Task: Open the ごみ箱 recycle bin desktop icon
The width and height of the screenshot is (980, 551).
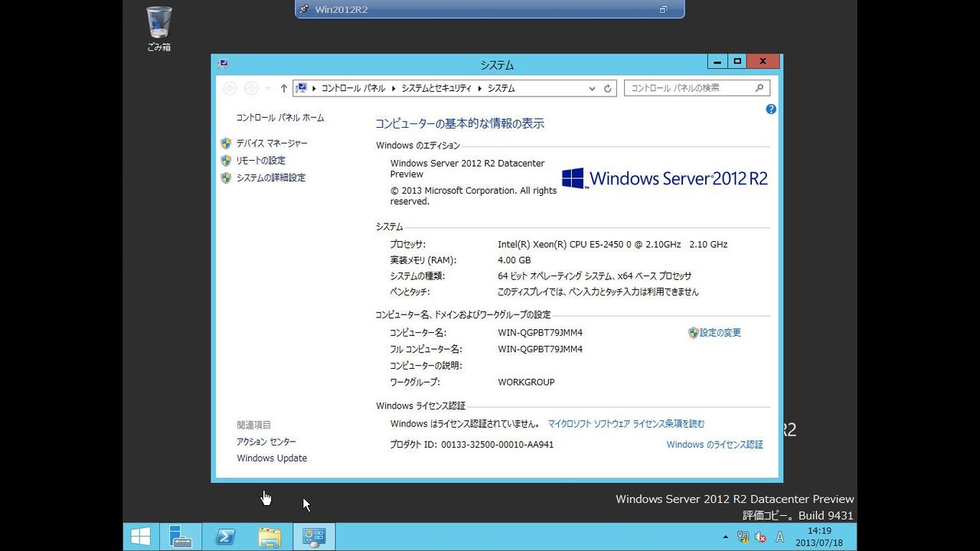Action: tap(158, 29)
